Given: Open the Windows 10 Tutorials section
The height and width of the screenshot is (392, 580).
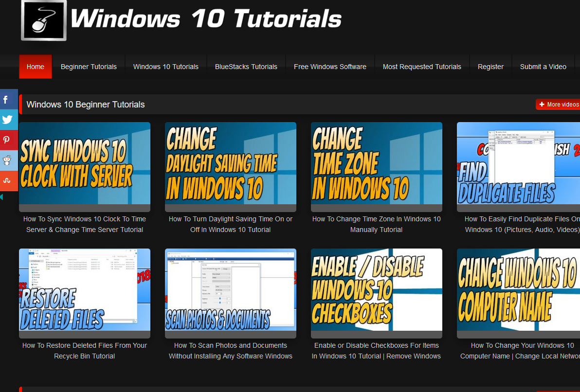Looking at the screenshot, I should [x=165, y=67].
